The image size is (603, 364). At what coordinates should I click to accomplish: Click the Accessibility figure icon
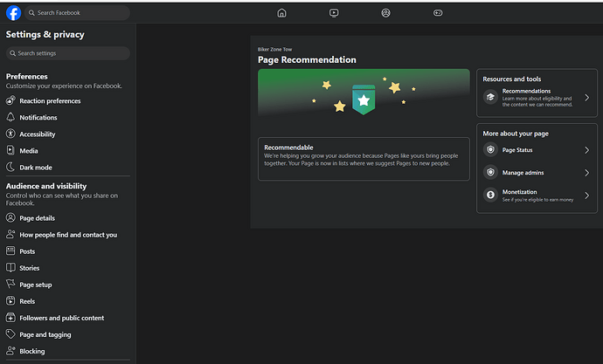point(10,134)
